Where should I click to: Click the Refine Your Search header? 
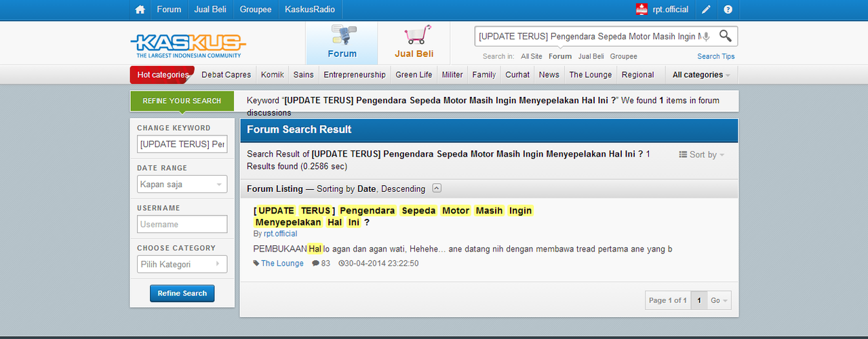pyautogui.click(x=182, y=100)
